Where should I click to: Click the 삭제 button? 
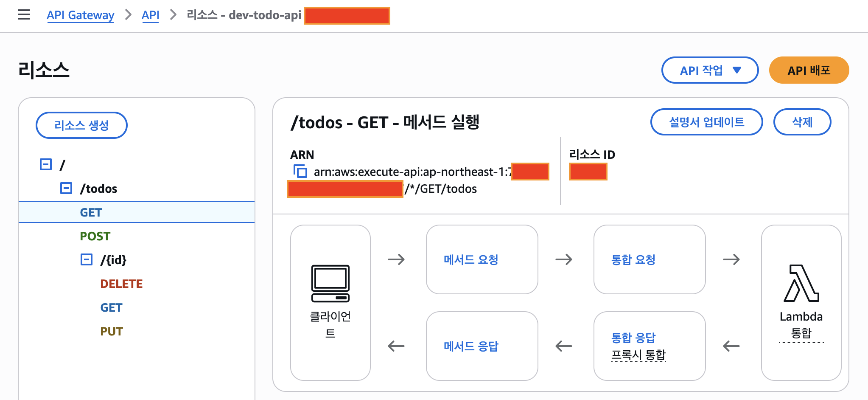(x=802, y=122)
